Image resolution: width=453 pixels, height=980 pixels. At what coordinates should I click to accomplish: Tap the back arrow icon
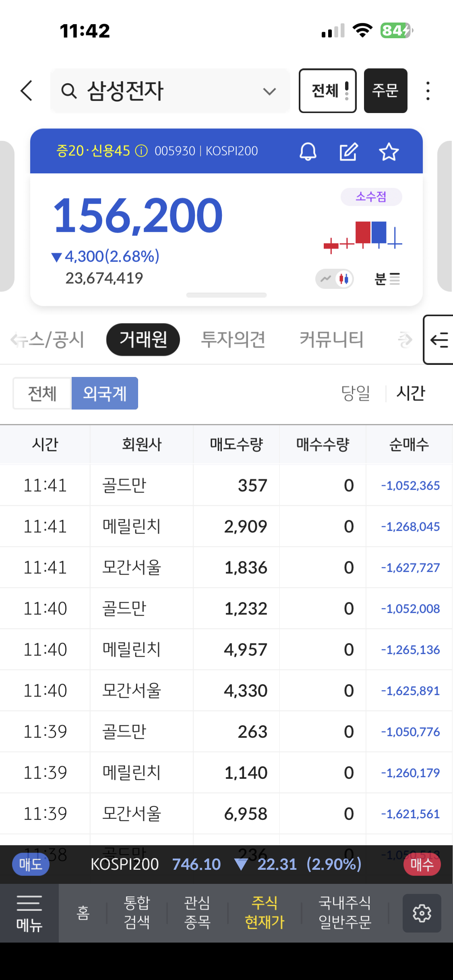[x=27, y=91]
